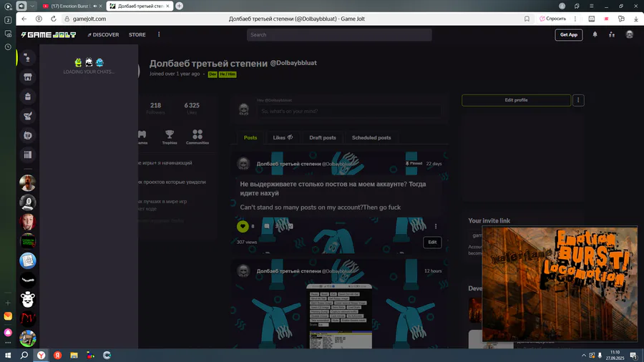This screenshot has height=362, width=644.
Task: Click the Game Jolt logo
Action: [49, 35]
